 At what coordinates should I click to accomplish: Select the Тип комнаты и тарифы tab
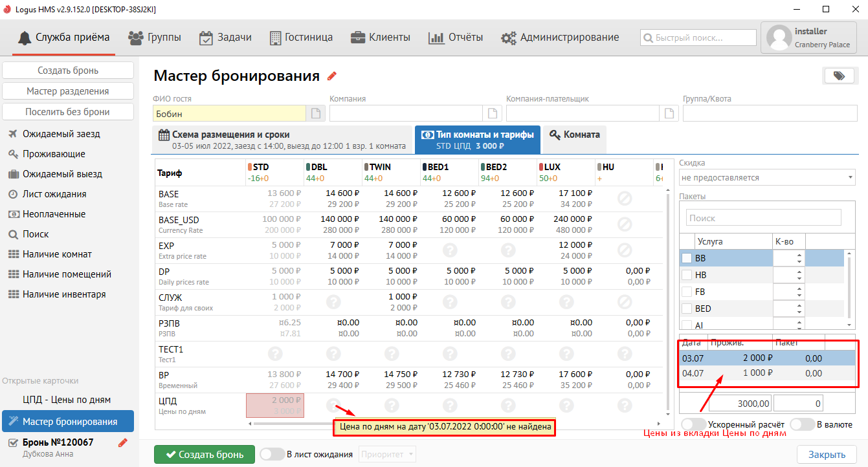coord(478,140)
